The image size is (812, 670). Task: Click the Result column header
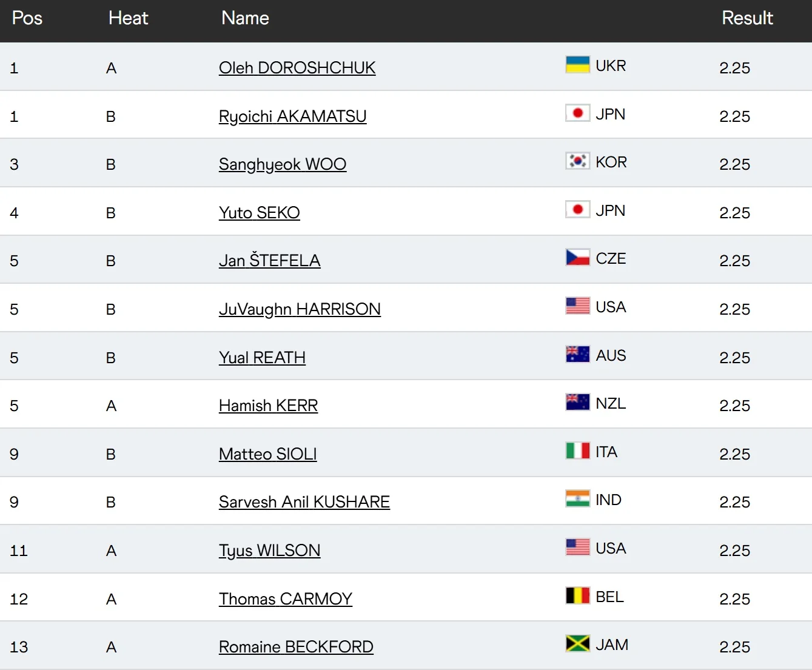[x=747, y=18]
